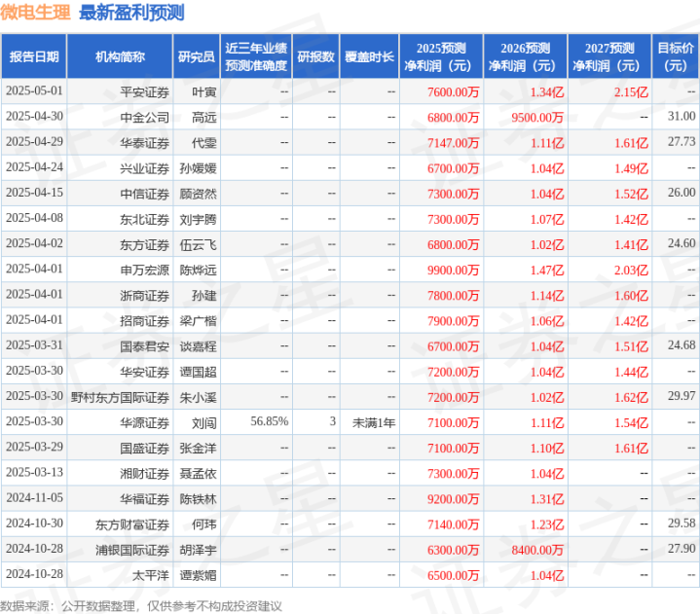Image resolution: width=700 pixels, height=614 pixels.
Task: Select analyst 谭紫媚 cell
Action: click(x=198, y=576)
